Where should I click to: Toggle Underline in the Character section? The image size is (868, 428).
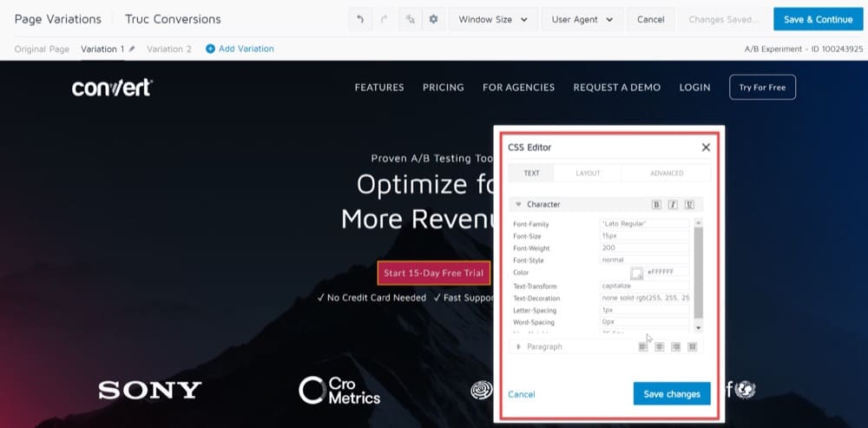pos(689,204)
